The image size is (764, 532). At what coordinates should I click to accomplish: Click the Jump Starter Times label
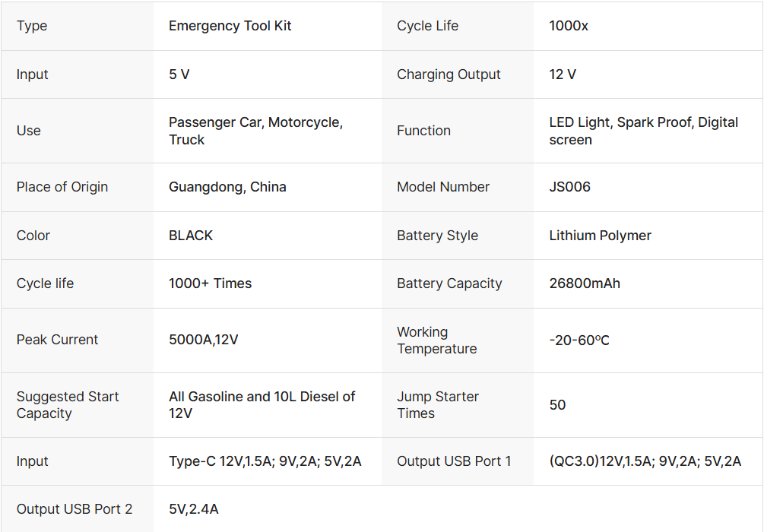438,405
